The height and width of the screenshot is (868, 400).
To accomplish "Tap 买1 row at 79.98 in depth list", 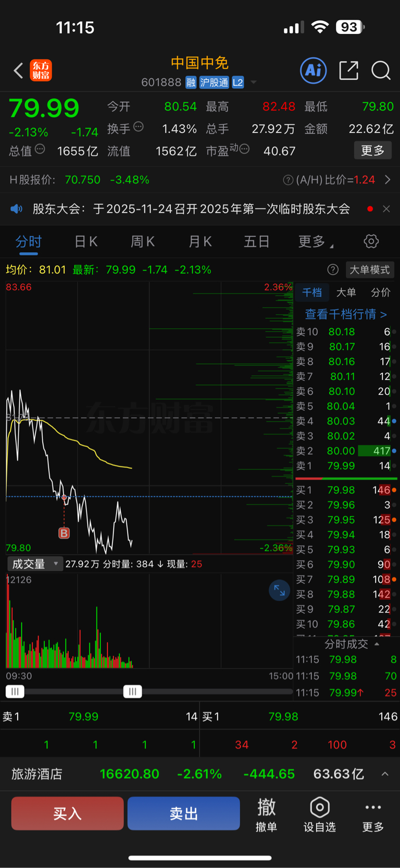I will [x=346, y=490].
